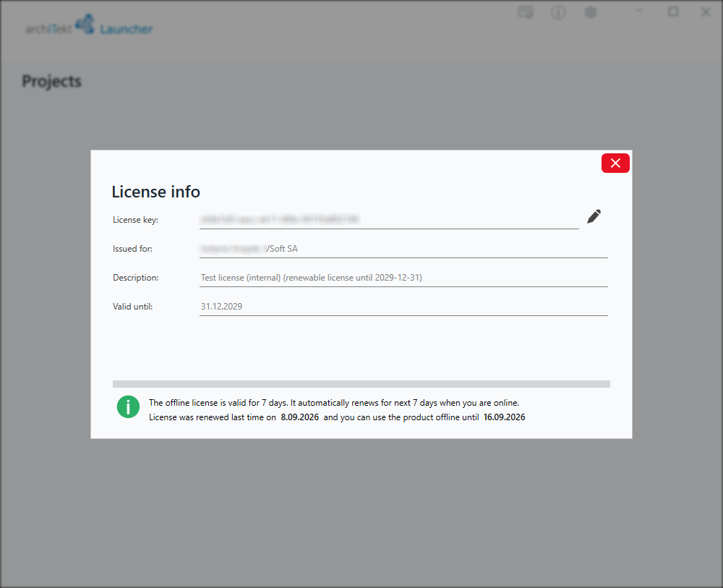Click the license card icon left of header info icon
This screenshot has width=723, height=588.
point(526,12)
